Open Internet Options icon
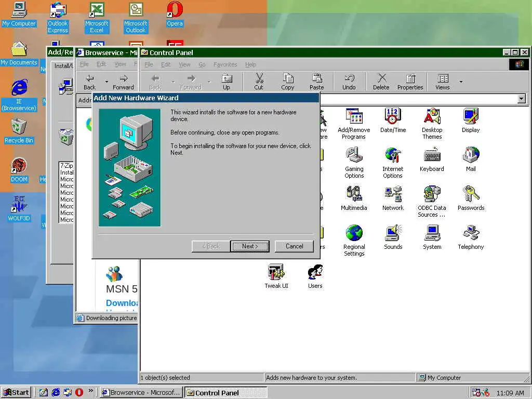The image size is (532, 399). point(393,163)
